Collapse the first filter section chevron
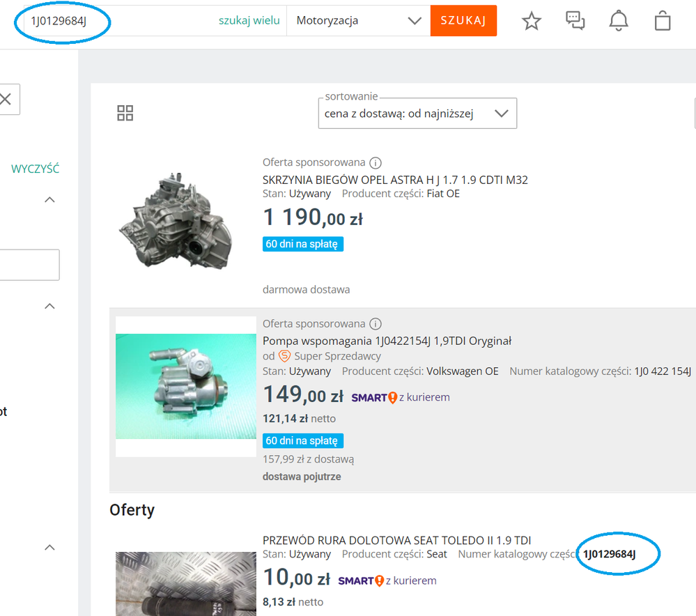 [49, 200]
